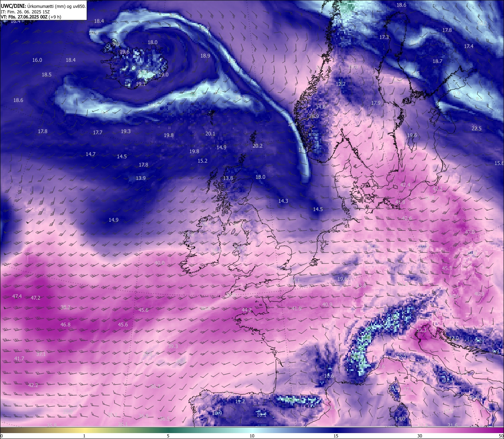This screenshot has width=504, height=439.
Task: Click the 19.1 value on south Iceland
Action: click(x=141, y=84)
